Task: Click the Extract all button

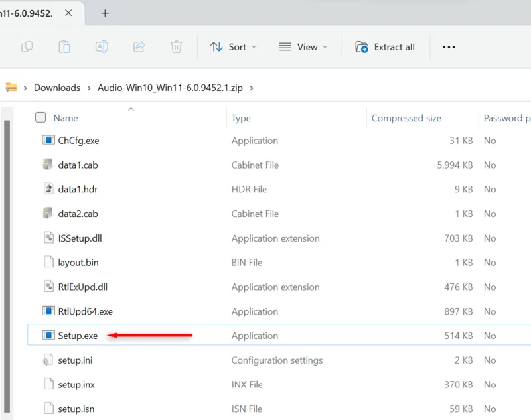Action: click(386, 46)
